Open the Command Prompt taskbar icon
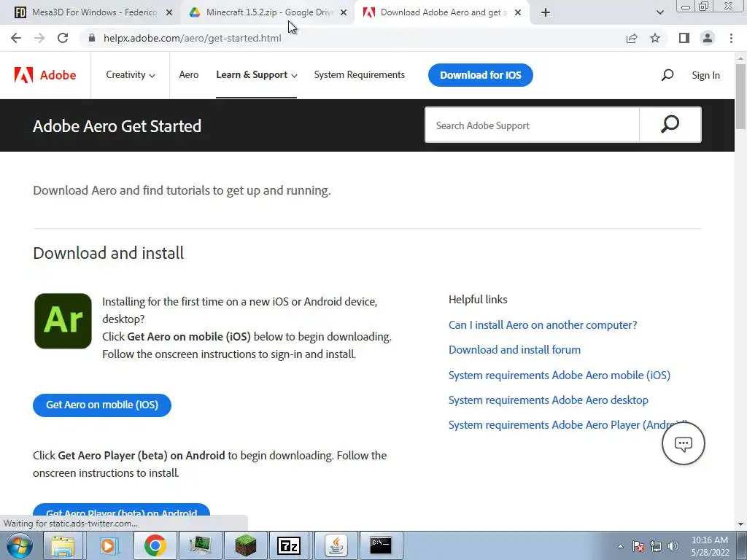The width and height of the screenshot is (747, 560). (381, 545)
